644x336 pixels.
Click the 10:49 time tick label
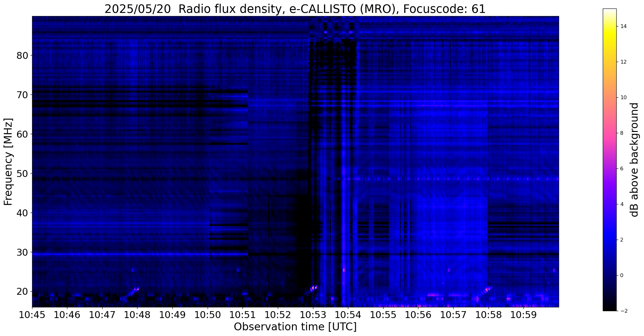[172, 315]
